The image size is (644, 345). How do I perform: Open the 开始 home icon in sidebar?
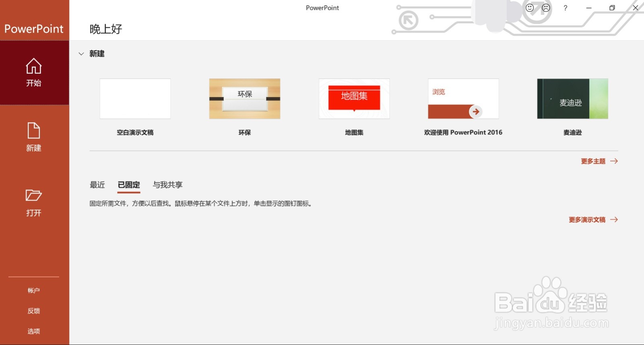[x=34, y=66]
